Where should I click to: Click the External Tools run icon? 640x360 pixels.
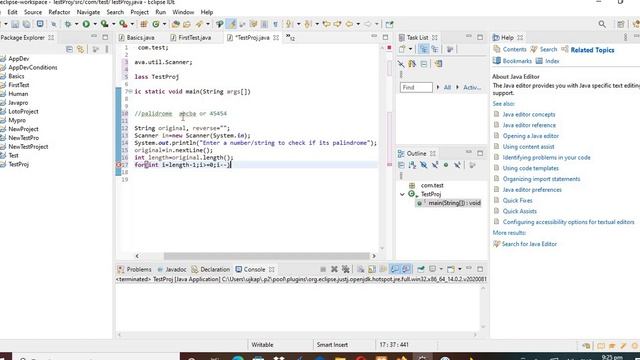123,24
